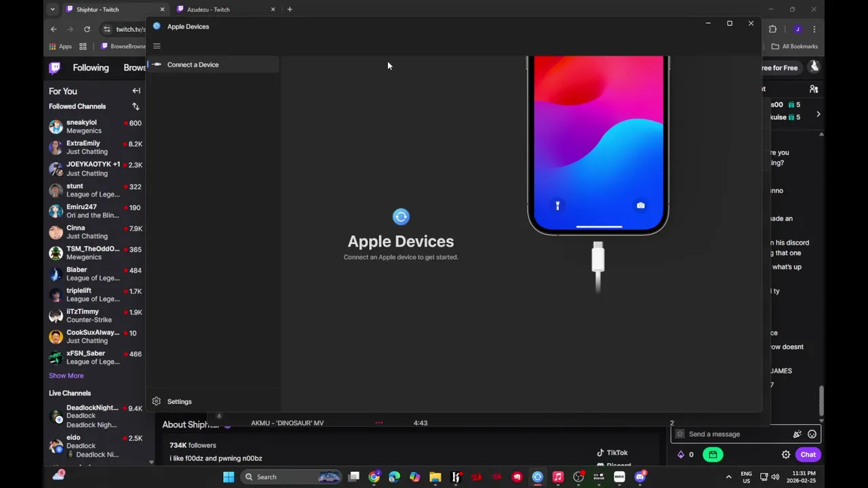Open TikTok link on Shiphtur page
The image size is (868, 488).
[x=612, y=453]
